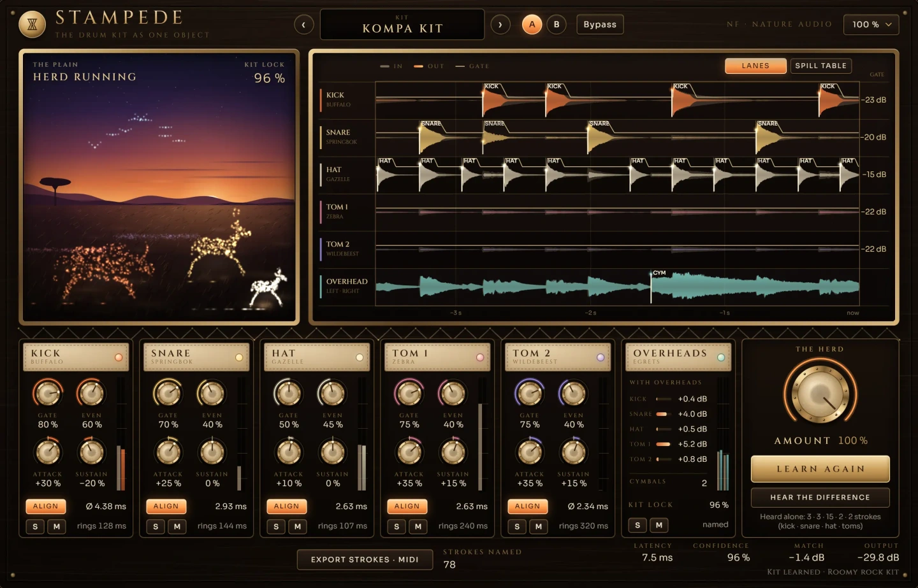The height and width of the screenshot is (588, 918).
Task: Adjust Tom 1 overhead spill slider +5.2 dB
Action: pos(664,444)
